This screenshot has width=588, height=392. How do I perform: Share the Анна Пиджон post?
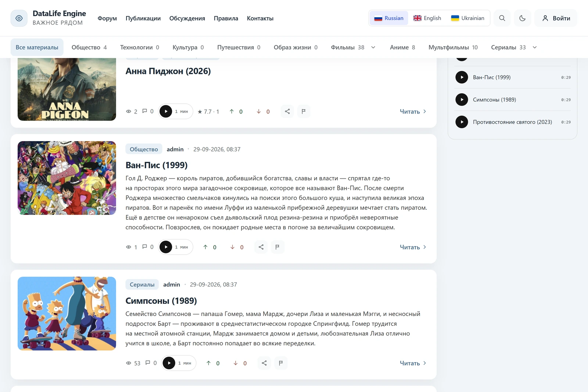tap(287, 111)
